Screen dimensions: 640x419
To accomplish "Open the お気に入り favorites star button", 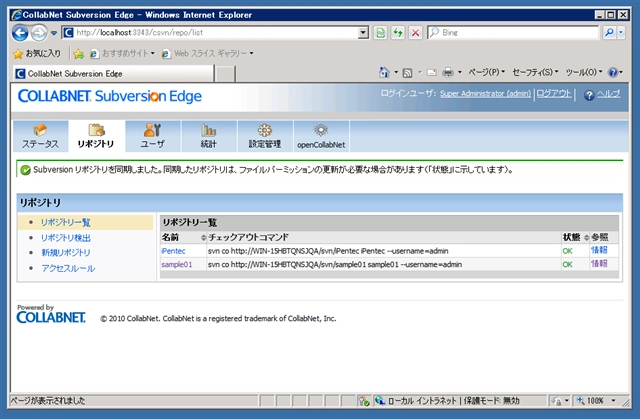I will (37, 53).
